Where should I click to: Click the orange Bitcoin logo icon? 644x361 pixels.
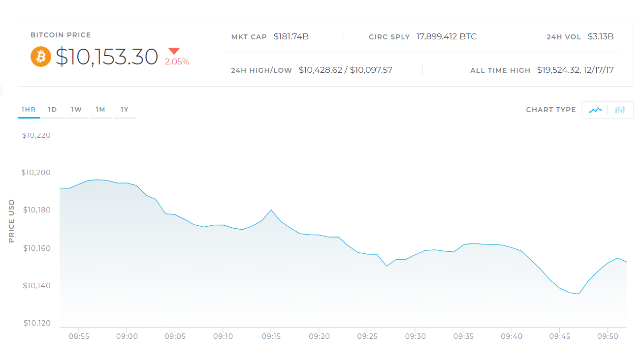pyautogui.click(x=41, y=57)
